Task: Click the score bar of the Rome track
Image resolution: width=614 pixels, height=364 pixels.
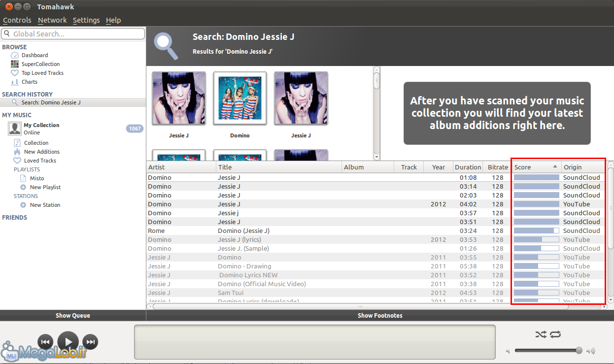Action: coord(537,231)
